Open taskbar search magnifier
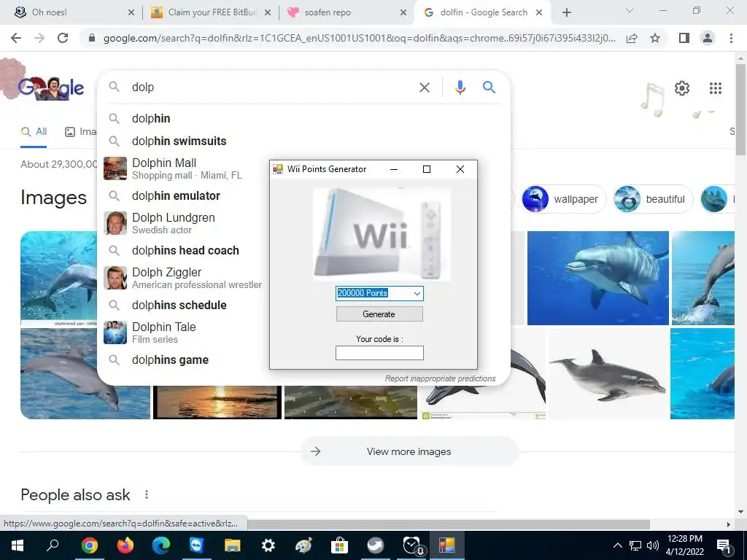Image resolution: width=747 pixels, height=560 pixels. 53,545
